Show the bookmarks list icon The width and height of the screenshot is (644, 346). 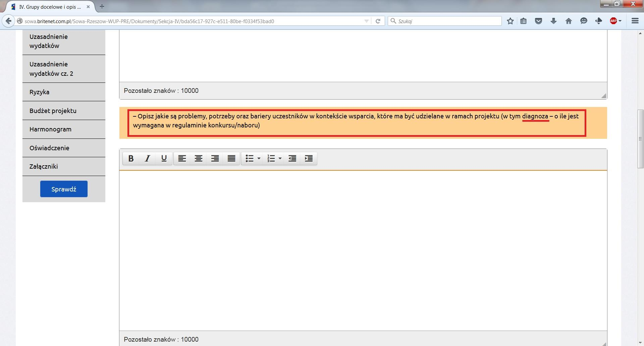[523, 21]
